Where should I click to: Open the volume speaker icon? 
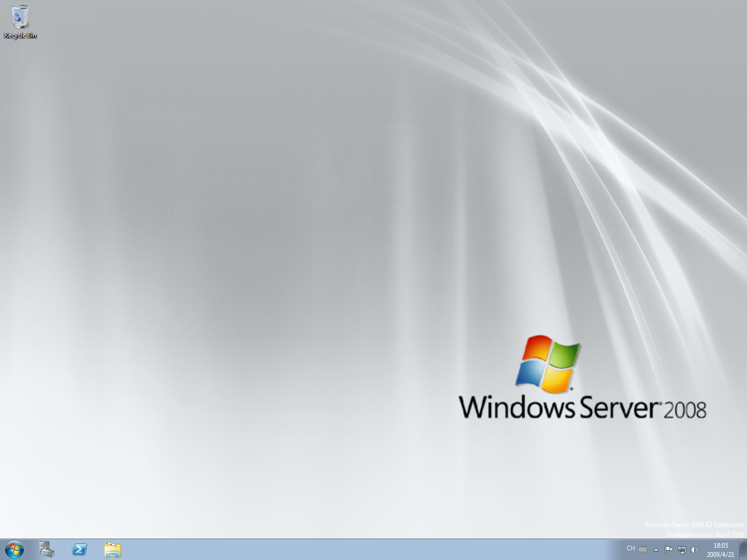coord(694,550)
